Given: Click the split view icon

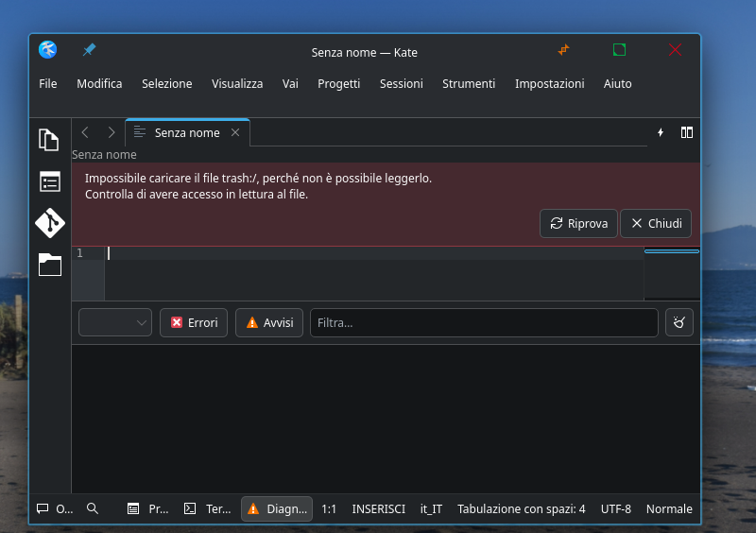Looking at the screenshot, I should click(687, 133).
